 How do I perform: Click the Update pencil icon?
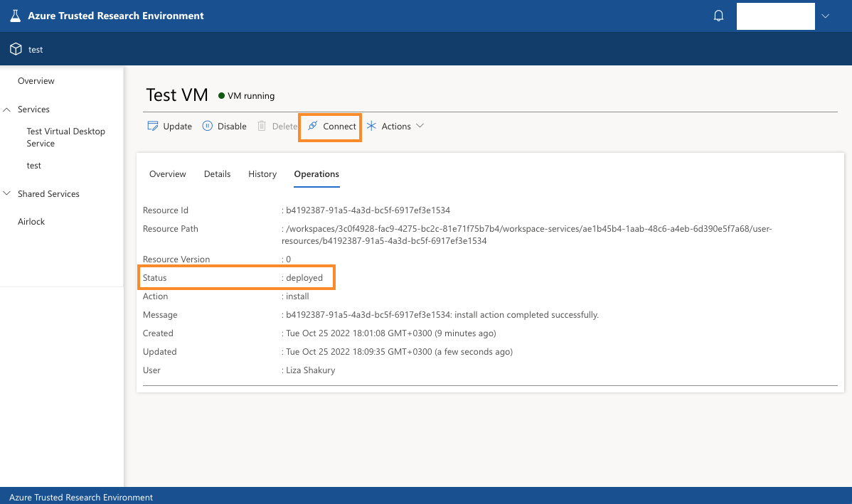(151, 125)
